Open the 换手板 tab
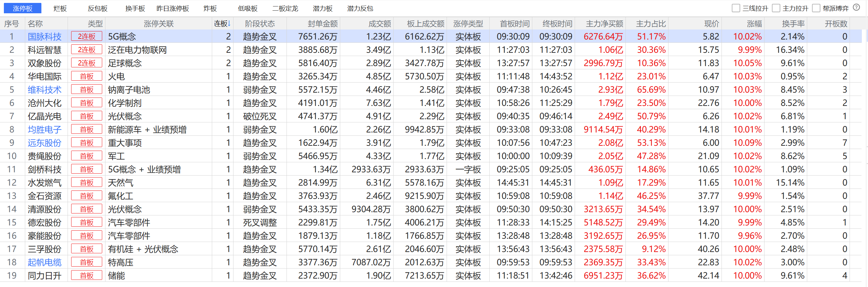The width and height of the screenshot is (868, 287). point(135,8)
